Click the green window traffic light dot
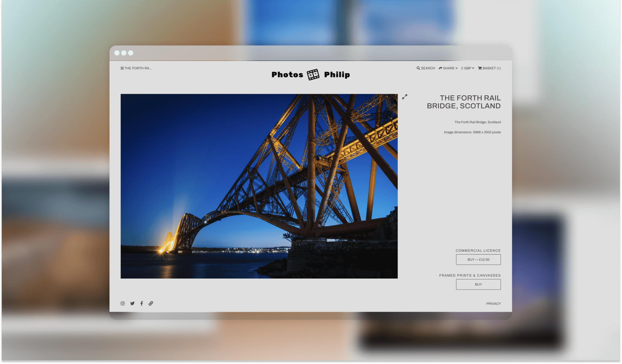 (130, 53)
